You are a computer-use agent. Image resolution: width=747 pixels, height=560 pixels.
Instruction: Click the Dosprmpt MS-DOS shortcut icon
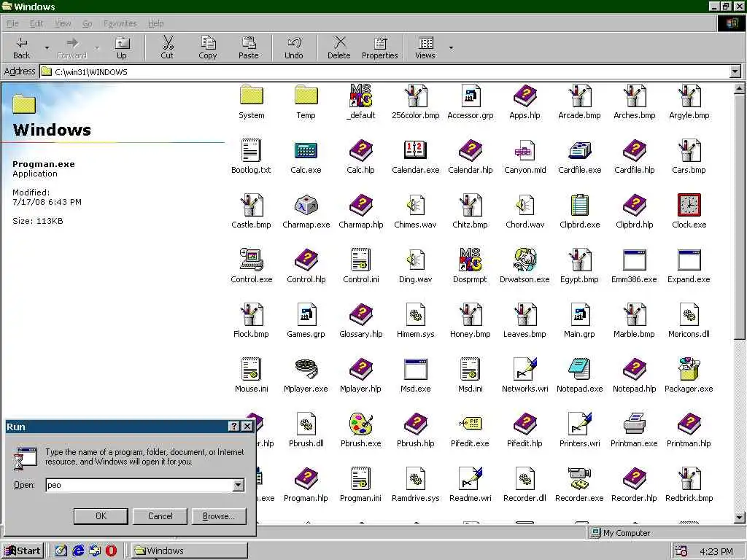[x=470, y=260]
